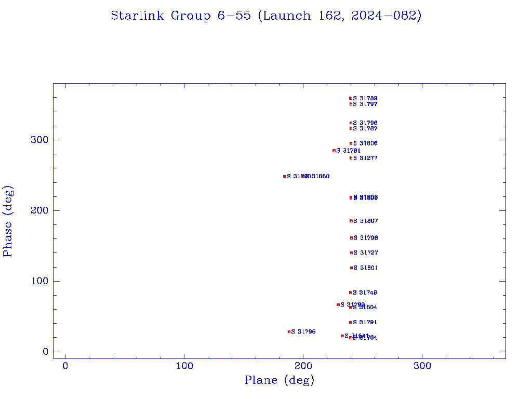Select the S 31797 satellite label
The width and height of the screenshot is (532, 399).
[365, 104]
